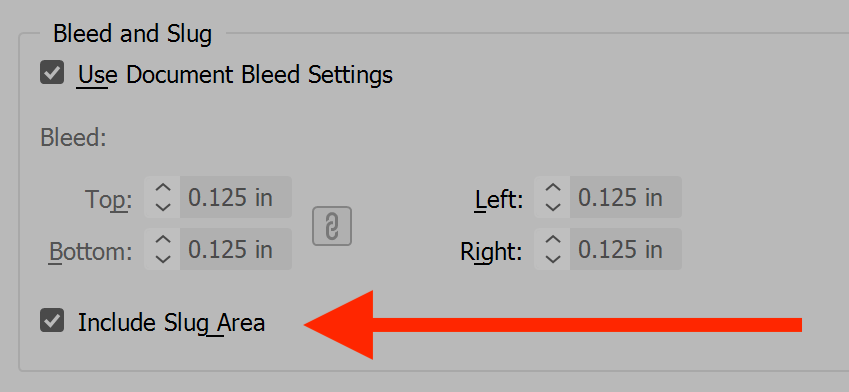Decrease Bottom bleed with down arrow
The width and height of the screenshot is (849, 392).
(x=162, y=259)
